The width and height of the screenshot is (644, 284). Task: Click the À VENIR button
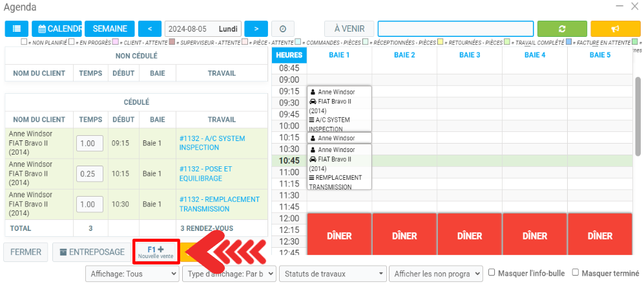(x=349, y=29)
